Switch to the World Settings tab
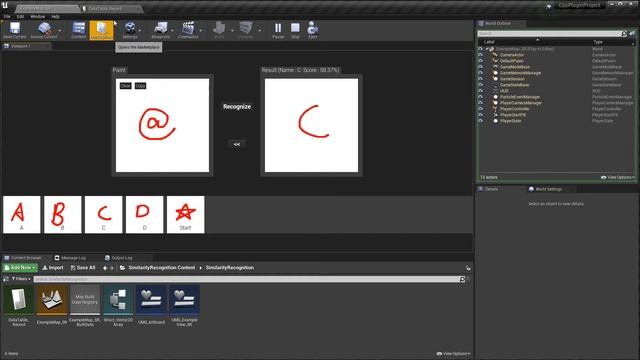Image resolution: width=640 pixels, height=360 pixels. 545,189
